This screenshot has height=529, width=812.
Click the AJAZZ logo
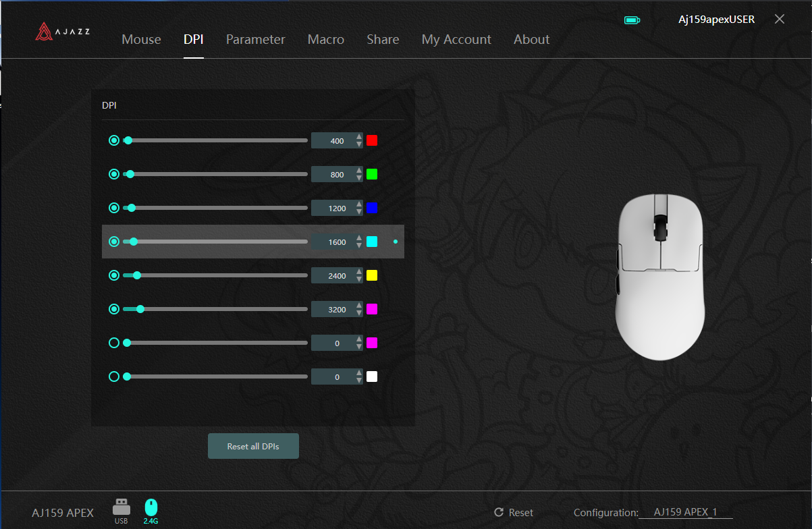(x=63, y=31)
